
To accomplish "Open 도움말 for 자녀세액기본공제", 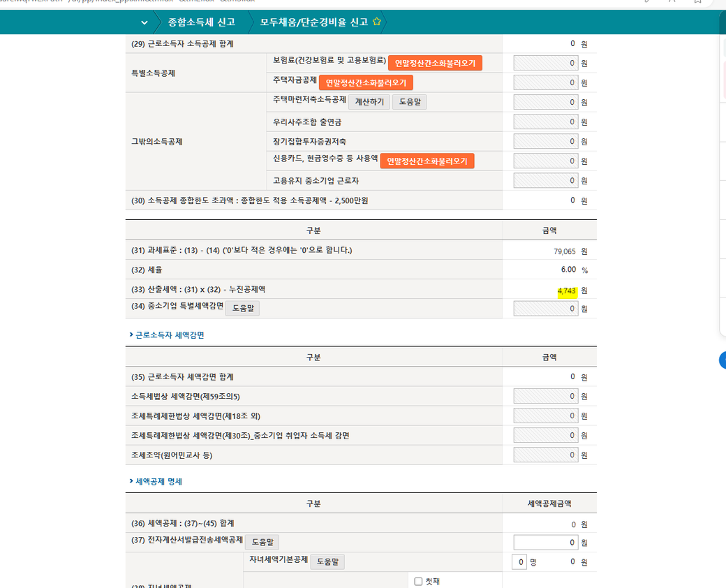I will [x=327, y=561].
